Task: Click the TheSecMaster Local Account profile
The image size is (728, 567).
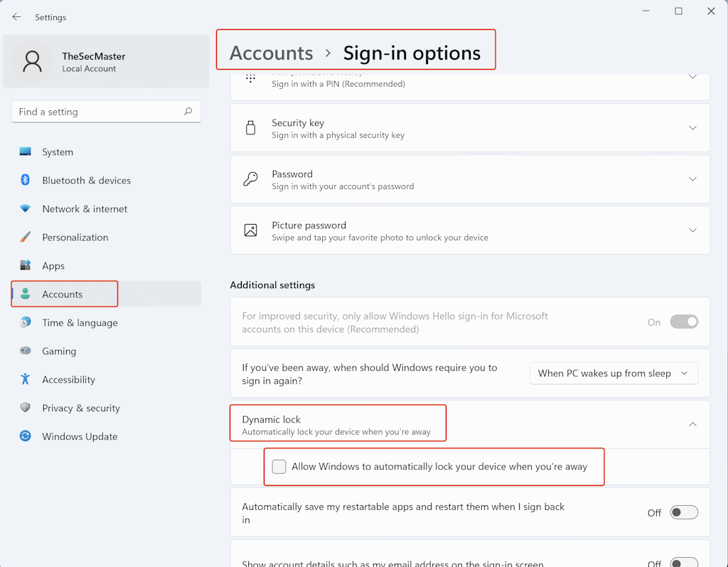Action: pyautogui.click(x=107, y=61)
